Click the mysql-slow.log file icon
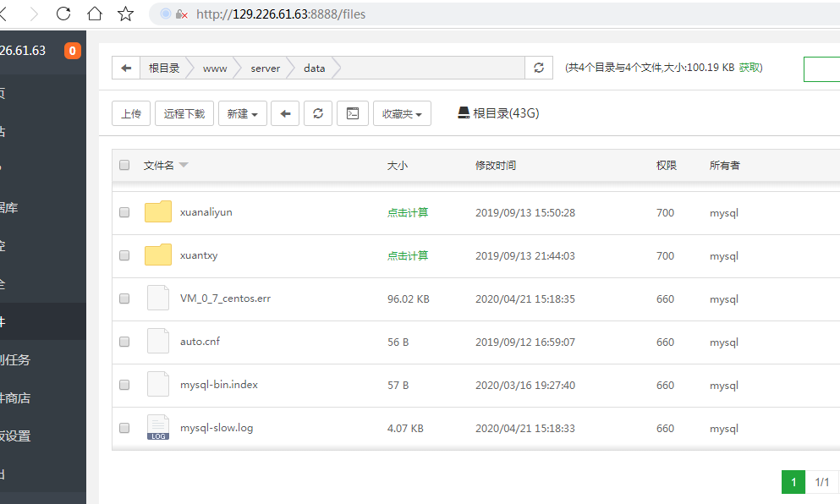Screen dimensions: 840x504 click(157, 428)
